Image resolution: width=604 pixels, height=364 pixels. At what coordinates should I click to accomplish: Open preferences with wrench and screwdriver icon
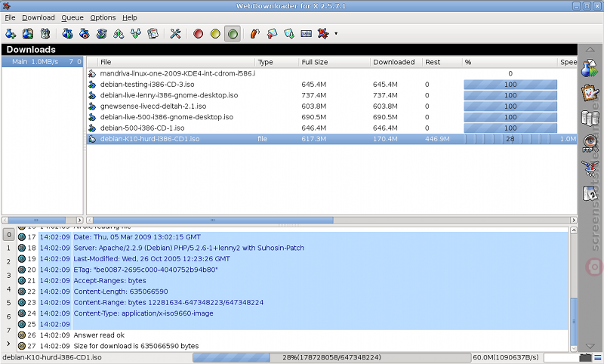tap(175, 34)
